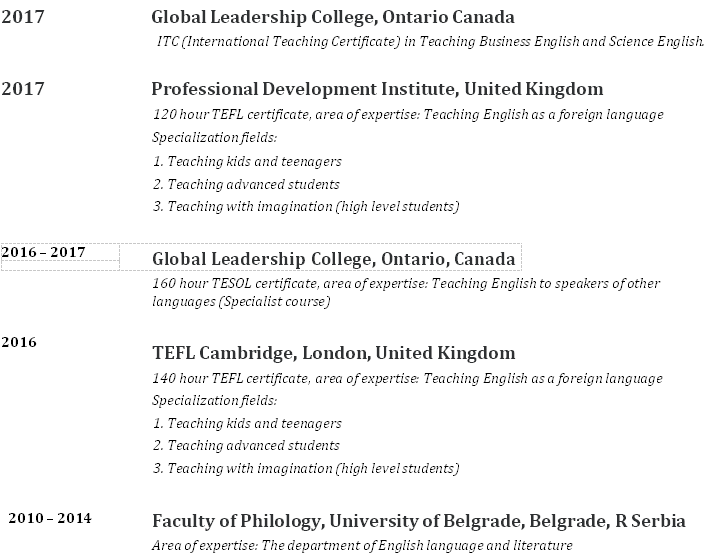Click the 2010 – 2014 date label
Screen dimensions: 711x553
[x=50, y=518]
